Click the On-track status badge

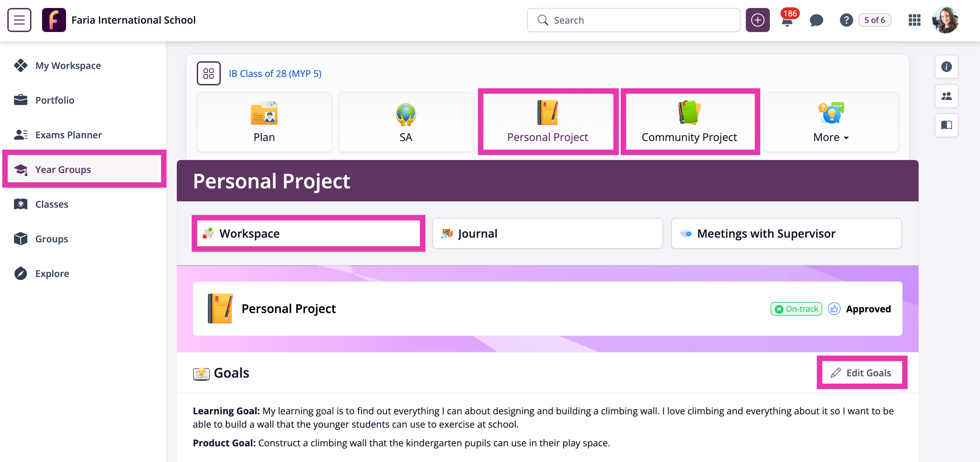tap(796, 309)
